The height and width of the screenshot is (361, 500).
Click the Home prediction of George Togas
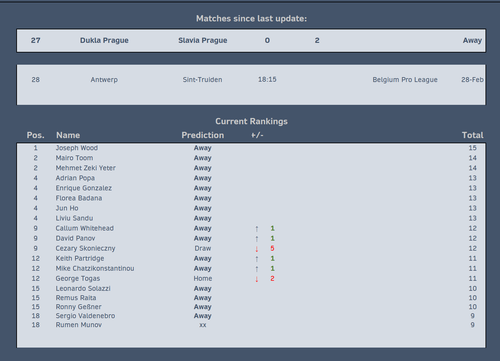(x=203, y=278)
